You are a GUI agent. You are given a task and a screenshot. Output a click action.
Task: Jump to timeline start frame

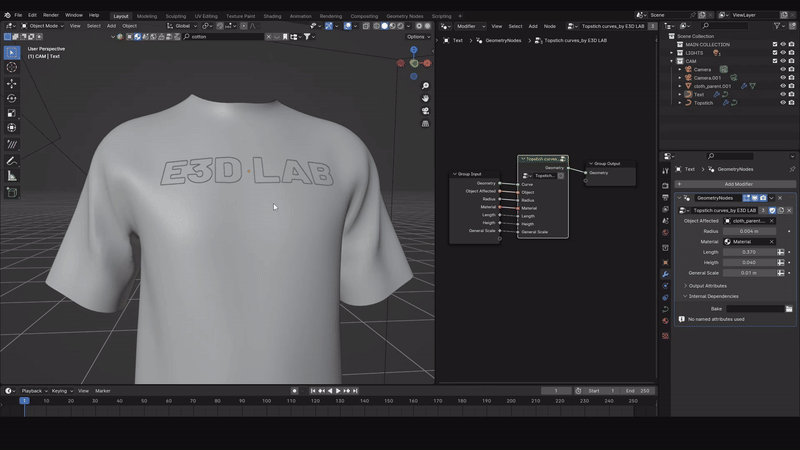[x=313, y=391]
